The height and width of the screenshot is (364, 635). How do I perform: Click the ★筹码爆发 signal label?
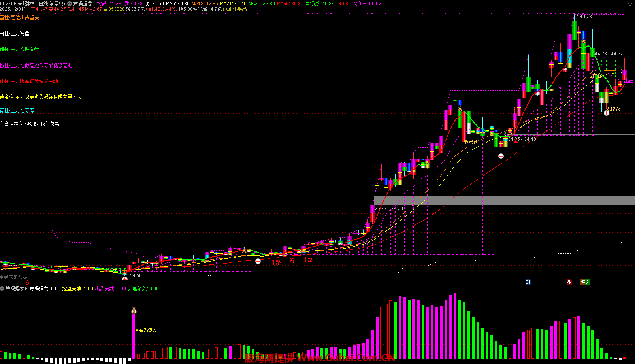tap(146, 330)
